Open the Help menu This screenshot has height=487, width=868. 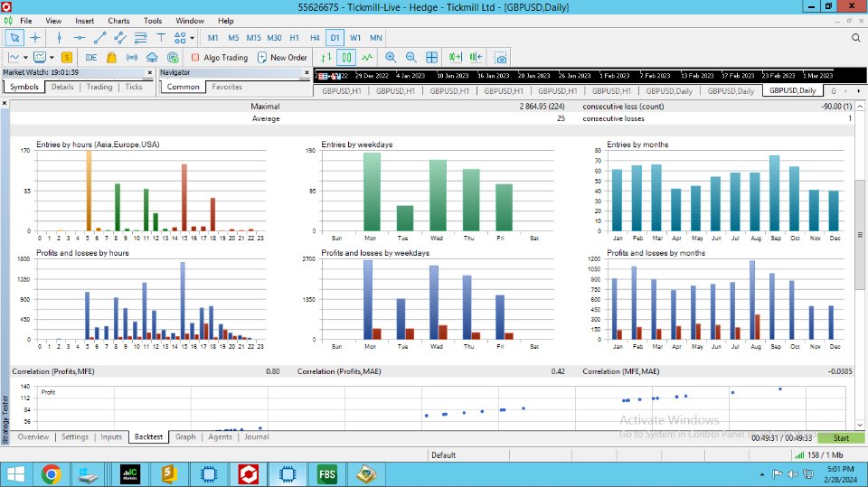(x=226, y=21)
